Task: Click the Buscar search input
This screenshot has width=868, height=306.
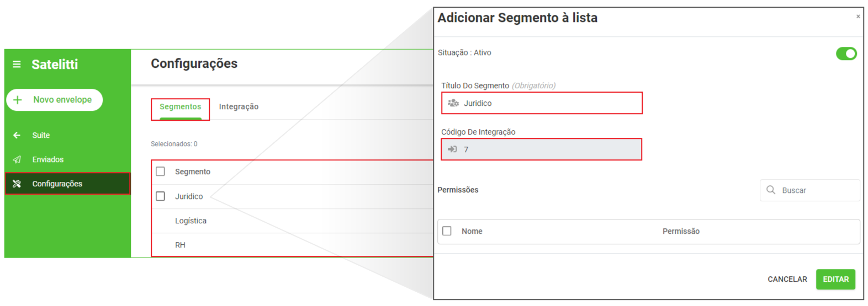Action: 810,190
